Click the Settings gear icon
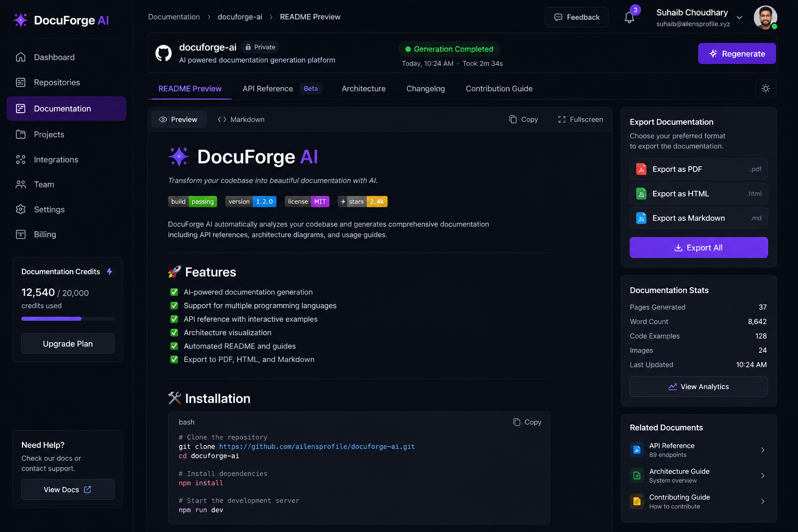Screen dimensions: 798x532 point(21,209)
